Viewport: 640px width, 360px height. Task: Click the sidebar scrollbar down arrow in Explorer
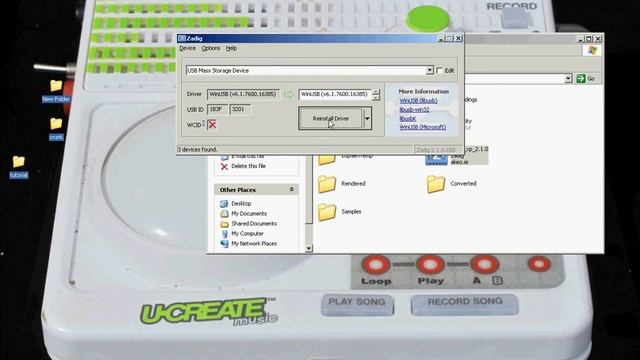click(309, 248)
